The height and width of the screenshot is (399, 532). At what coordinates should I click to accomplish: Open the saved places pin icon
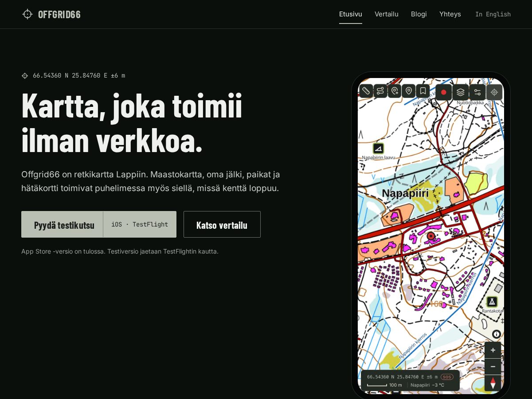click(x=409, y=91)
